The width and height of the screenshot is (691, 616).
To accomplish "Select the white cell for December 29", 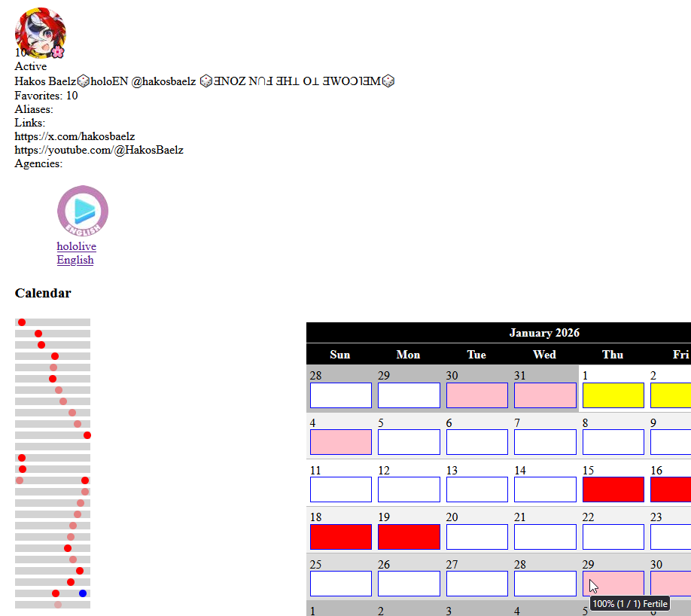I will click(409, 395).
